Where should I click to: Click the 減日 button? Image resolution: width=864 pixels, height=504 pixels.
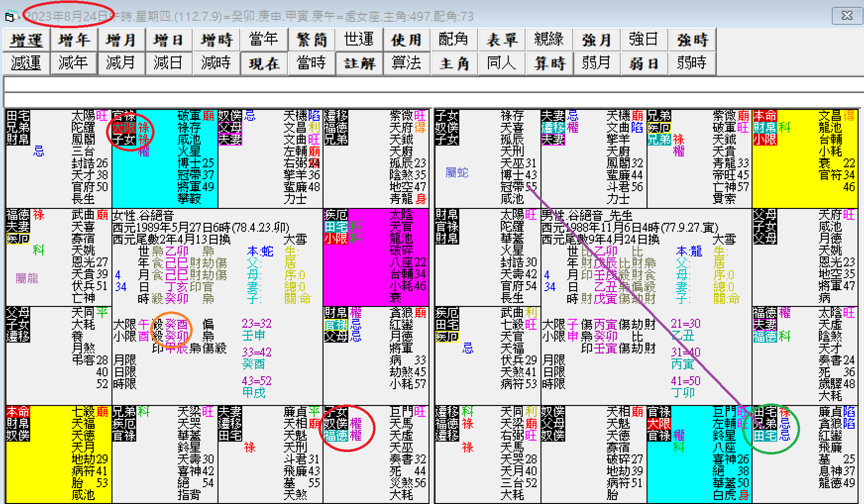(x=169, y=63)
